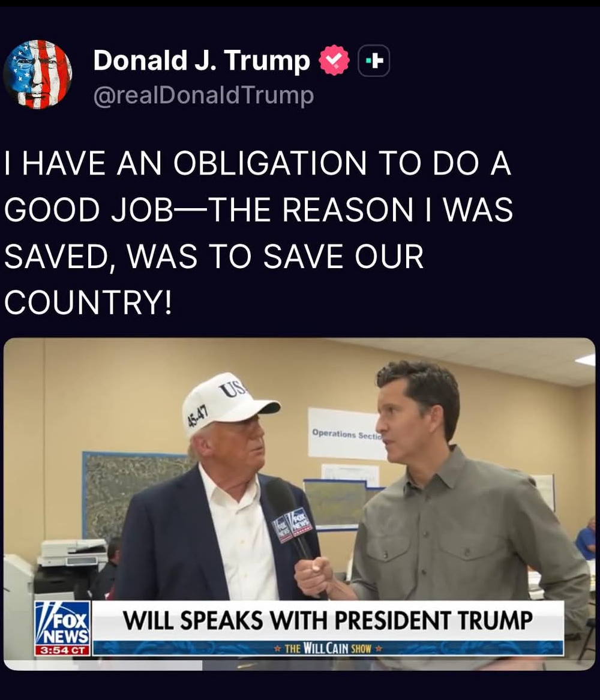Click the Will Speaks With President Trump chyron

[328, 621]
